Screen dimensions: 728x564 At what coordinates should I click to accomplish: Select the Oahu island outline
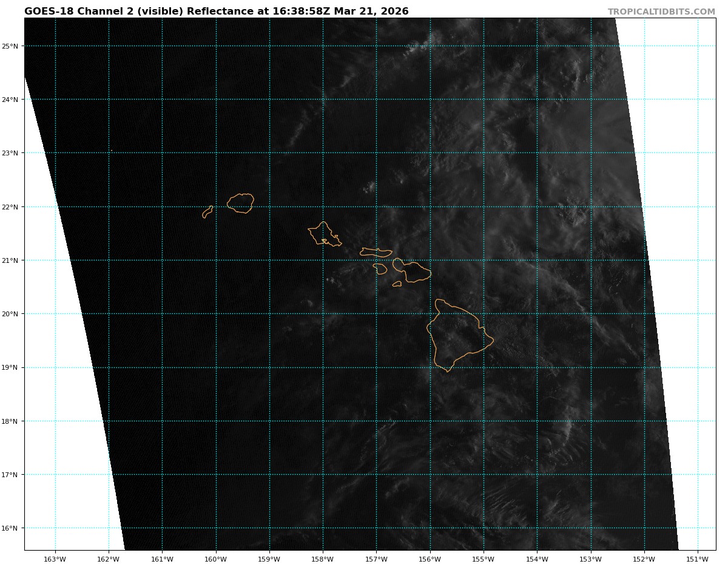pyautogui.click(x=323, y=234)
